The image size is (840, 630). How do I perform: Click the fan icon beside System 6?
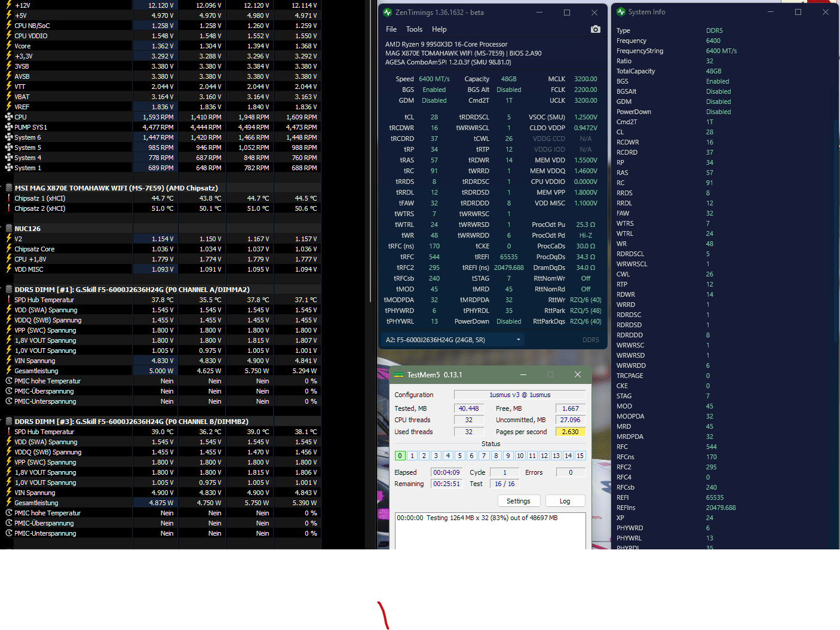point(9,137)
